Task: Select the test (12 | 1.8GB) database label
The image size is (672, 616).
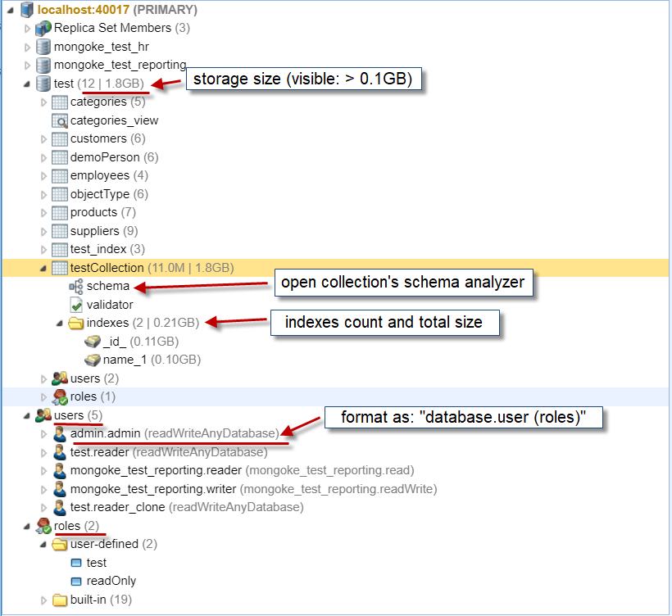Action: click(x=99, y=83)
